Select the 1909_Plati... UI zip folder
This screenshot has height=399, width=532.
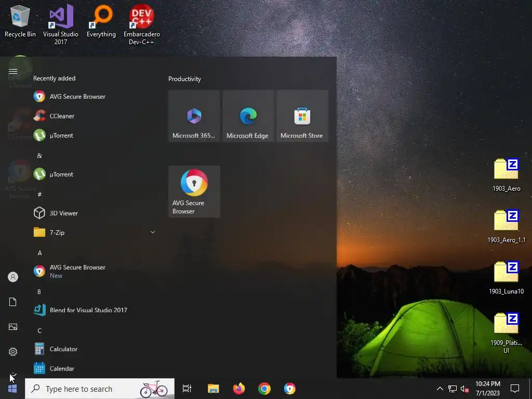click(x=506, y=332)
